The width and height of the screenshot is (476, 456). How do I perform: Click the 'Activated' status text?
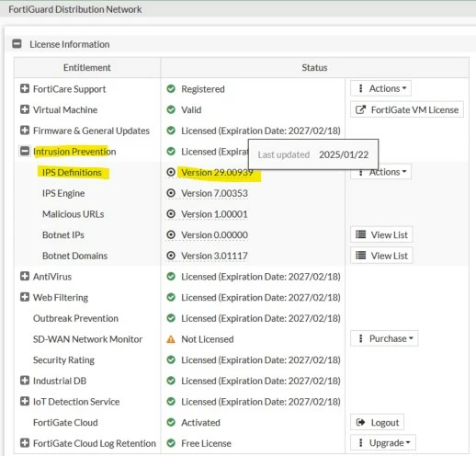click(200, 422)
